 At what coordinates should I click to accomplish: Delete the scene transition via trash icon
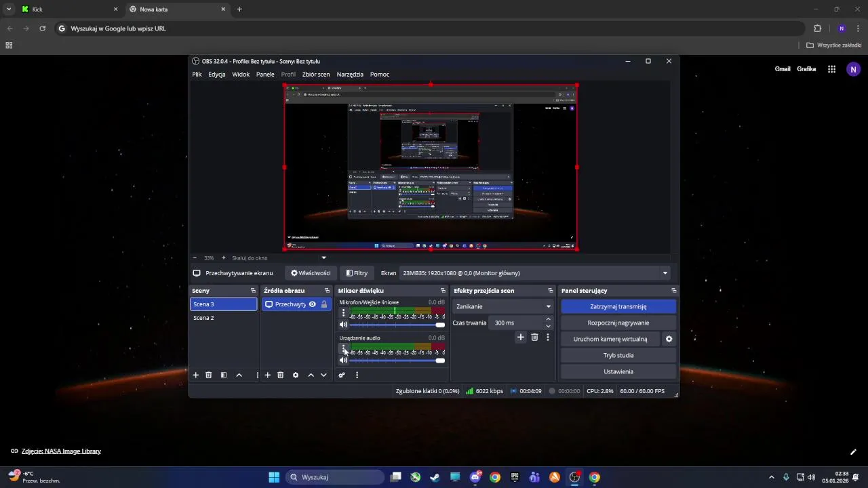coord(534,337)
